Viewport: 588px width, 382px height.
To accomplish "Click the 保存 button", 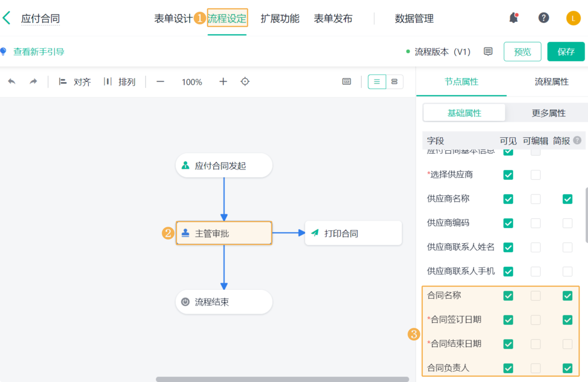I will pyautogui.click(x=566, y=51).
